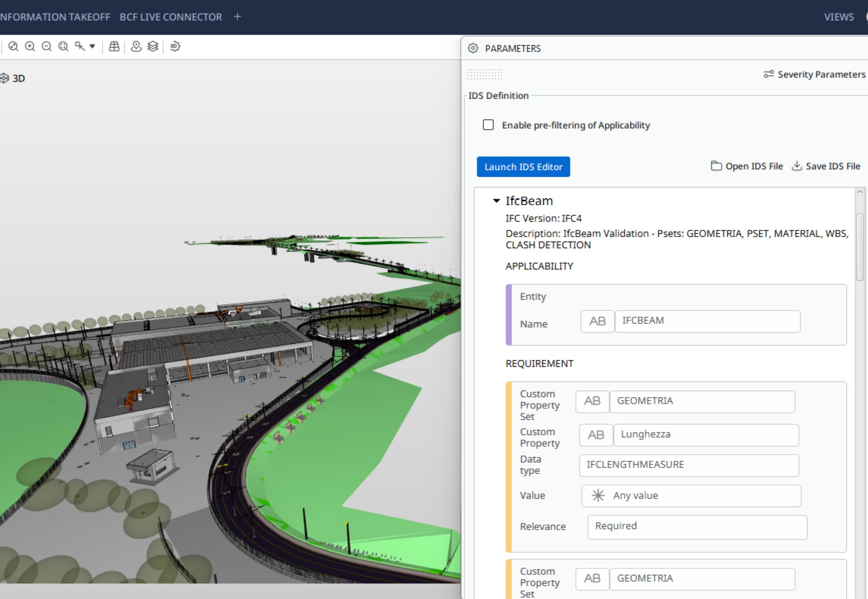Enable pre-filtering of Applicability
The image size is (868, 599).
click(488, 125)
